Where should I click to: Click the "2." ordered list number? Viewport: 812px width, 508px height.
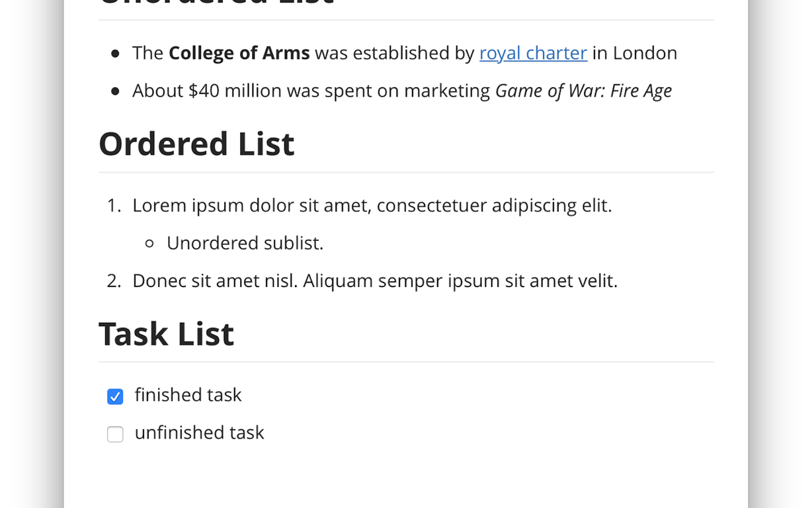click(x=114, y=281)
